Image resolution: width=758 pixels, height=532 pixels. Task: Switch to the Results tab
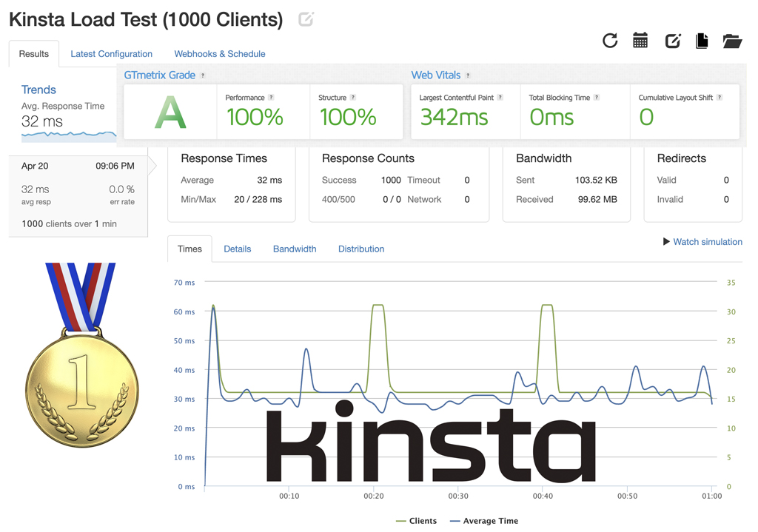coord(34,53)
